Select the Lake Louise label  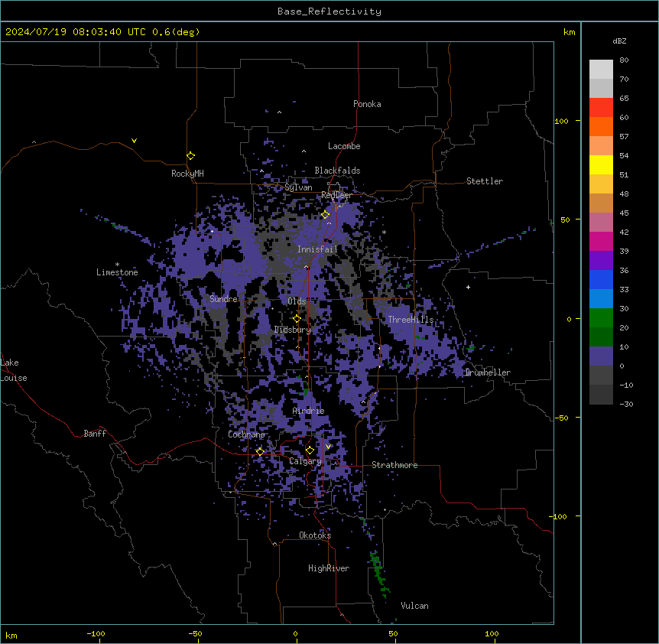tap(14, 370)
